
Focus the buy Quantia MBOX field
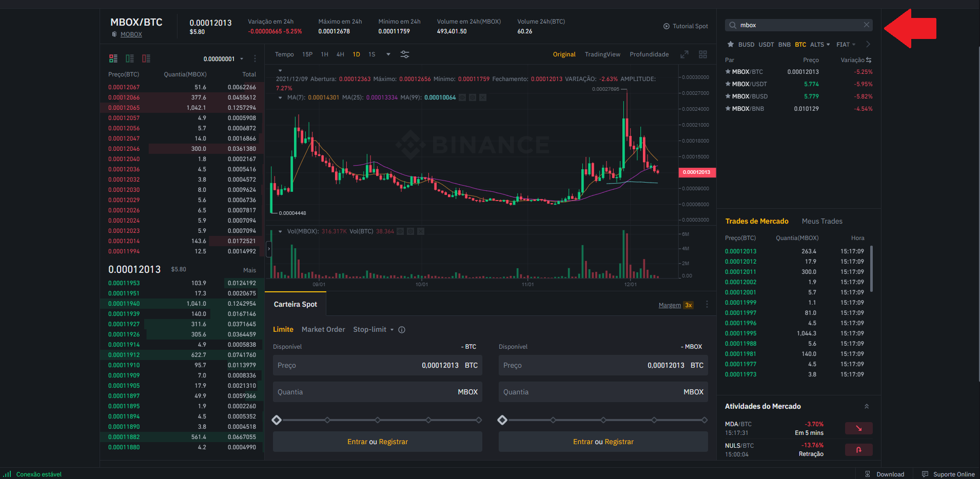click(x=378, y=392)
